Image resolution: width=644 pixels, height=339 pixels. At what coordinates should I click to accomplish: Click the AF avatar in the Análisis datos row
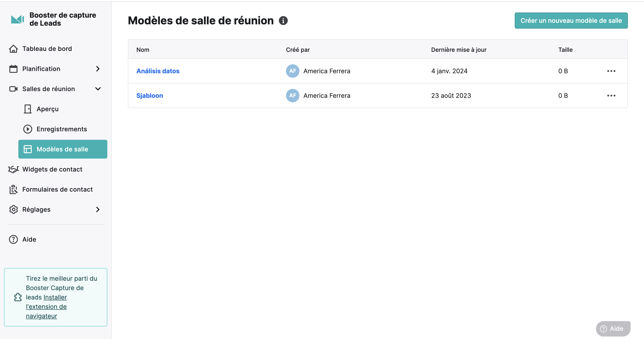pyautogui.click(x=292, y=71)
